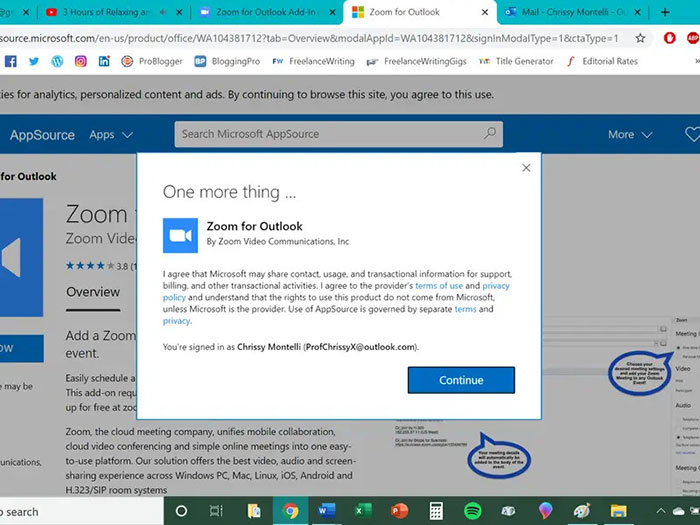Expand the More dropdown menu
The width and height of the screenshot is (700, 525).
tap(630, 135)
